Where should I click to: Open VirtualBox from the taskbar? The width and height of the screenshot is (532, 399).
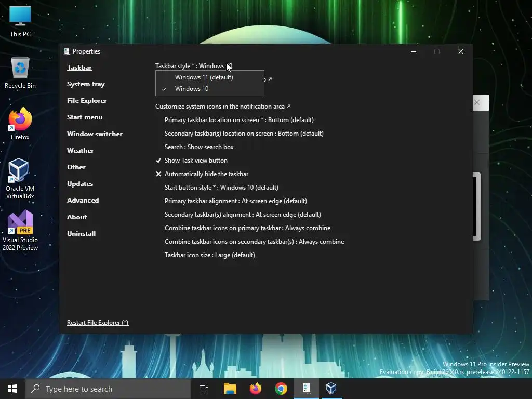(331, 389)
